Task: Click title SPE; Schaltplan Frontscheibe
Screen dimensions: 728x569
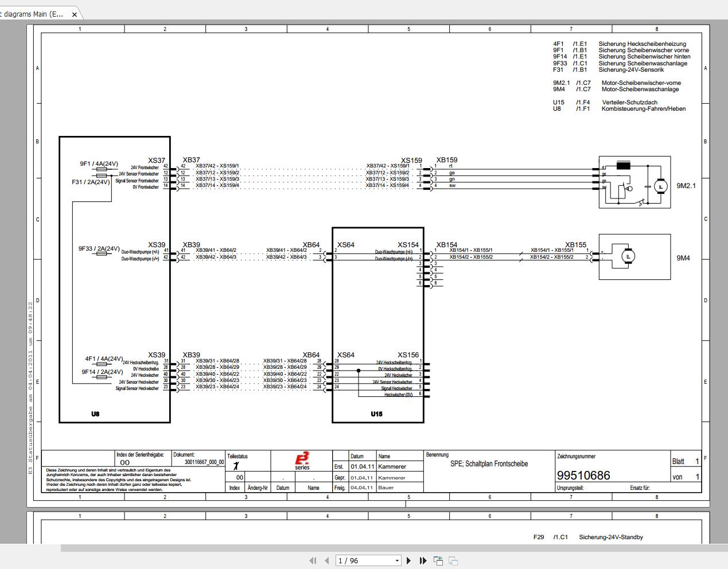Action: [x=489, y=464]
